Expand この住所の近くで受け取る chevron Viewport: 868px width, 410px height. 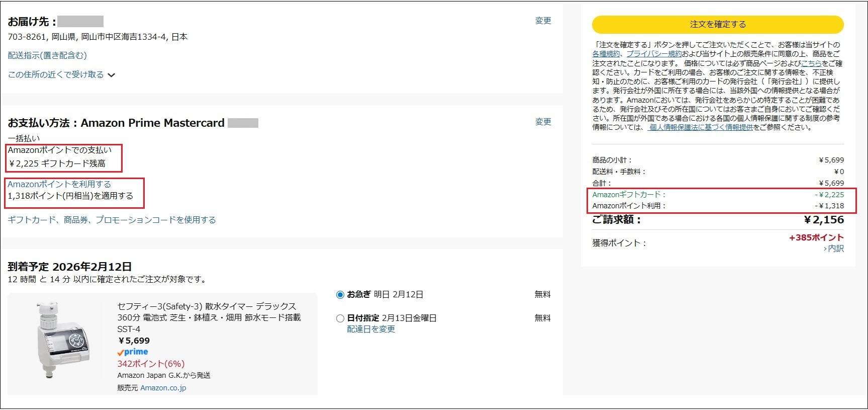pos(112,75)
